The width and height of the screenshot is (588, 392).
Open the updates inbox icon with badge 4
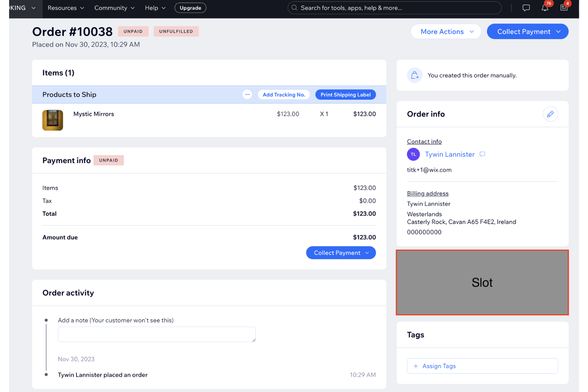pos(564,8)
